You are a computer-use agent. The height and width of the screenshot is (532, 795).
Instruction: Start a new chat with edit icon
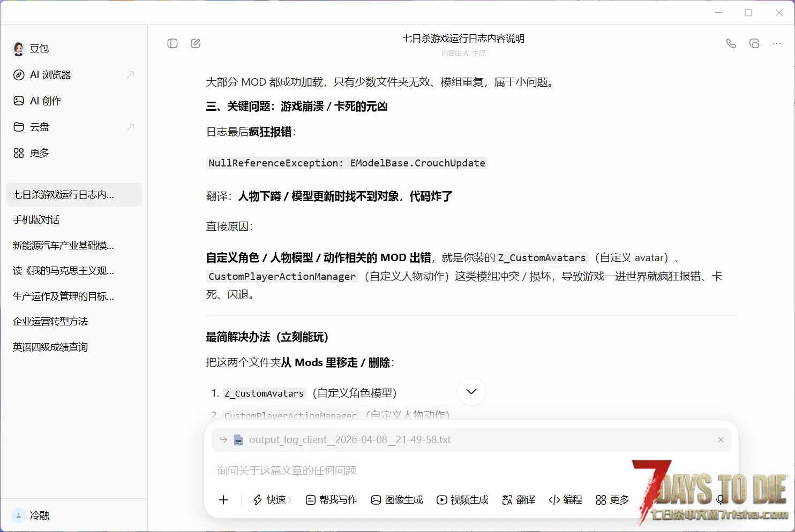coord(196,43)
